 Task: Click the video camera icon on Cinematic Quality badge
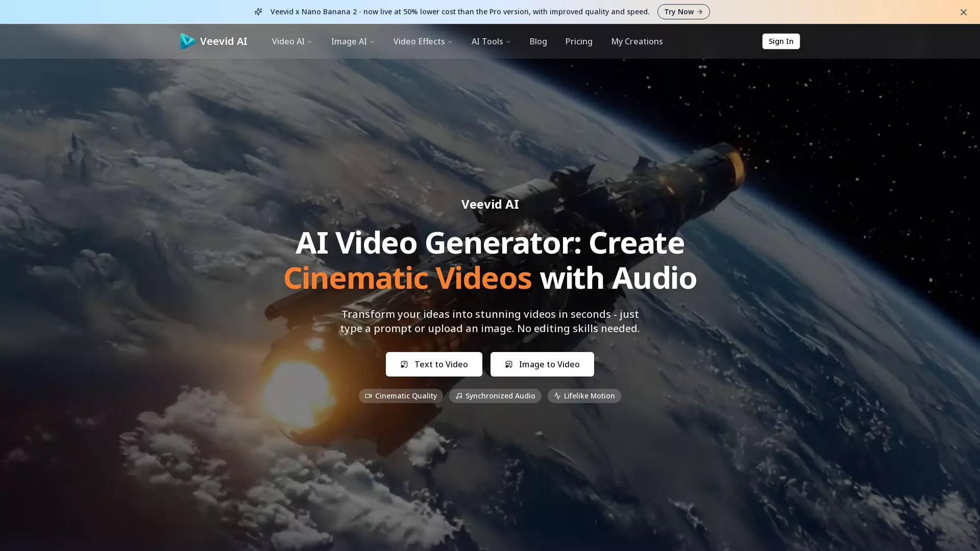pyautogui.click(x=367, y=396)
